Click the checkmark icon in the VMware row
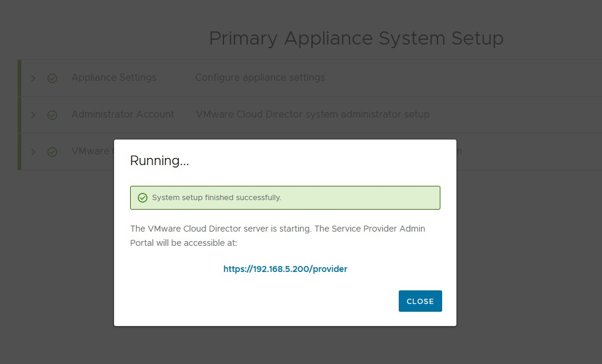Screen dimensions: 602x364 pyautogui.click(x=52, y=152)
